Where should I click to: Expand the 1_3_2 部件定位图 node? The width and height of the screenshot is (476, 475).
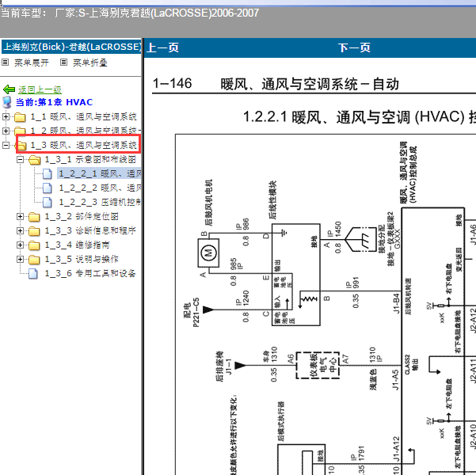20,216
